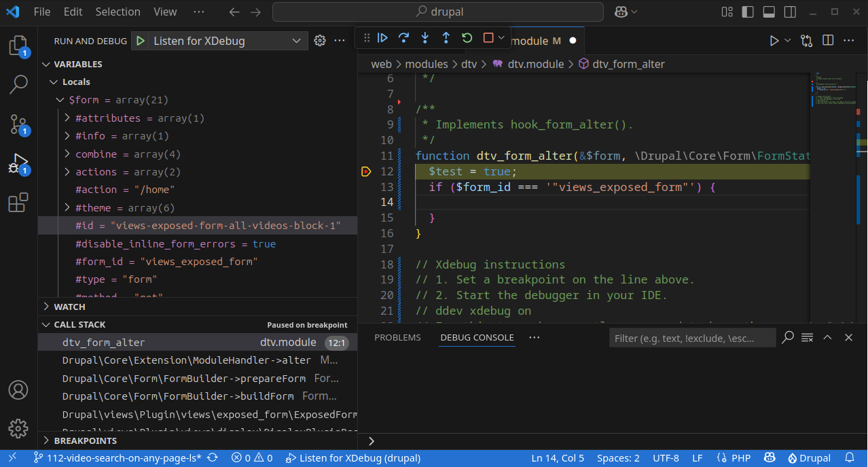868x467 pixels.
Task: Collapse the $form array variable
Action: (60, 100)
